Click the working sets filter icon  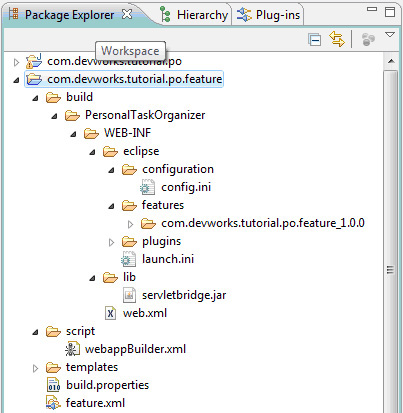click(368, 40)
